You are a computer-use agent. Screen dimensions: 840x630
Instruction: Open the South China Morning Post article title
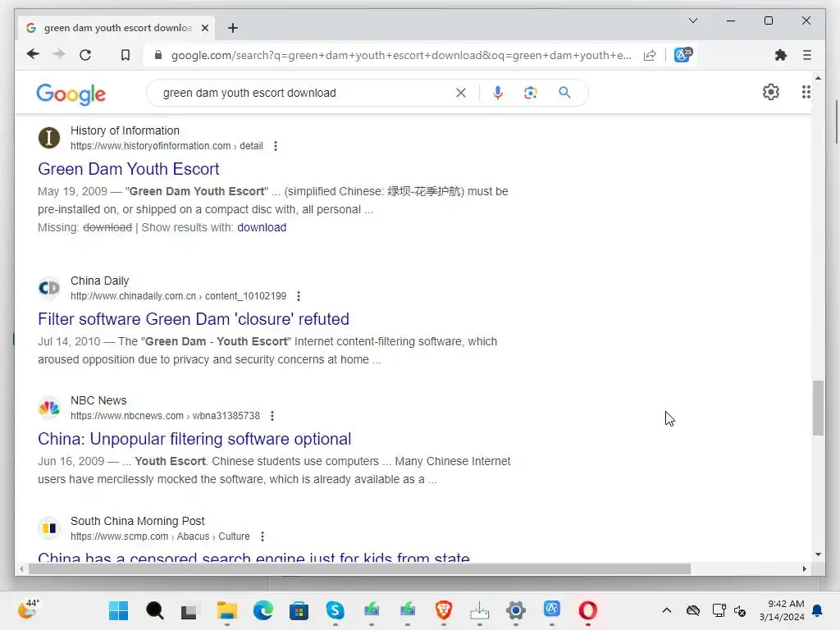pos(253,557)
